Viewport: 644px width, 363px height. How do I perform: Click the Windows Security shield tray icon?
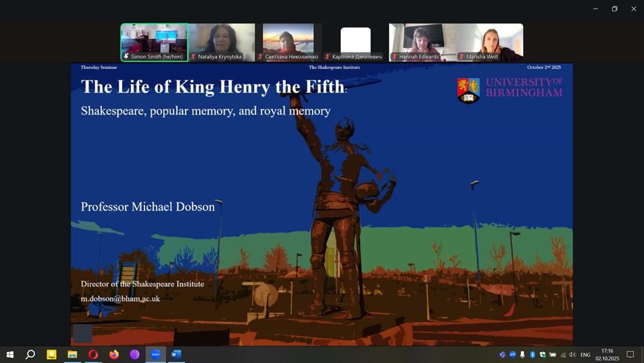coord(543,355)
